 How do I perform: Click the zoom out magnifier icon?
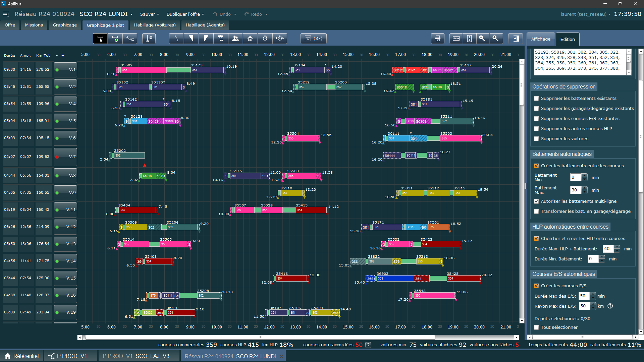(482, 39)
